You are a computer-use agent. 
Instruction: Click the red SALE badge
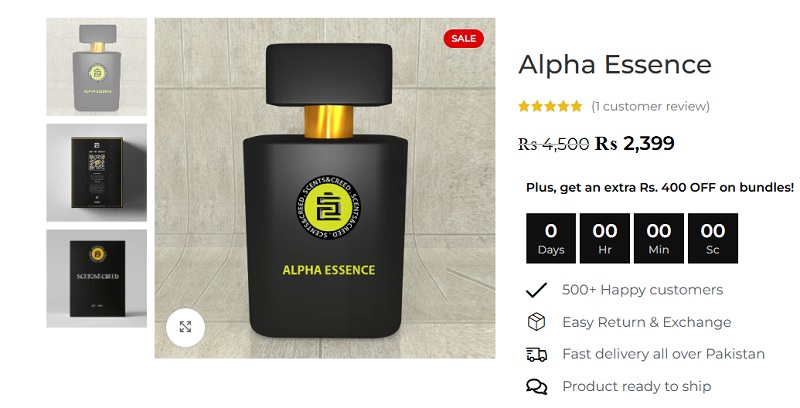coord(463,39)
